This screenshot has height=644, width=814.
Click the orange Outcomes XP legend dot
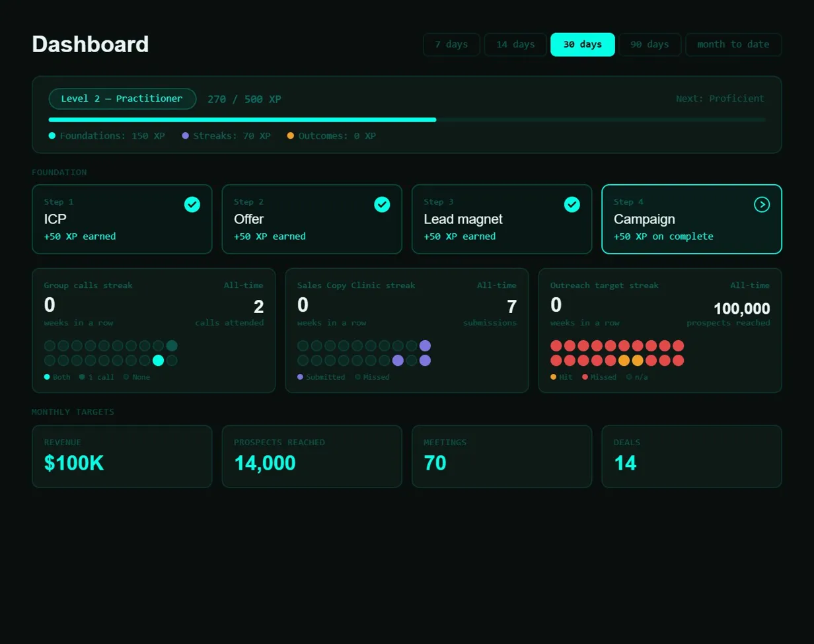291,136
